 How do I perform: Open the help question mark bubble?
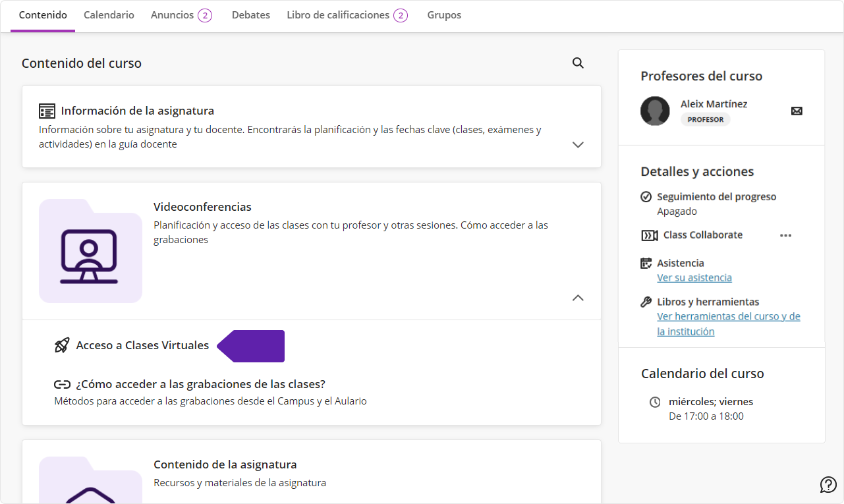point(828,484)
